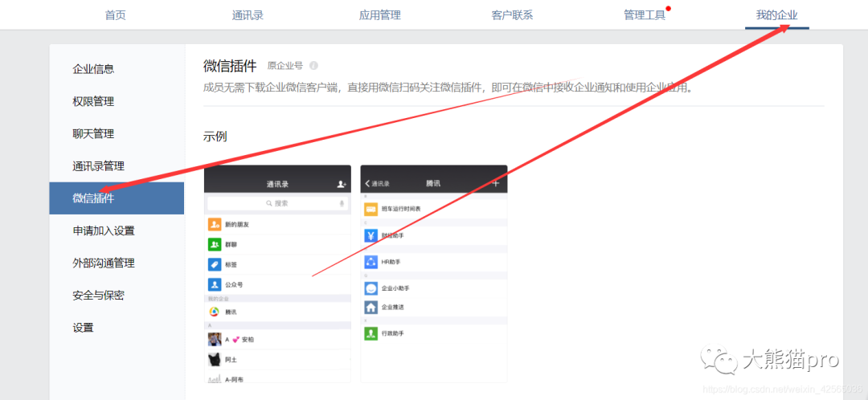Select 通讯录管理 in the sidebar

coord(99,166)
